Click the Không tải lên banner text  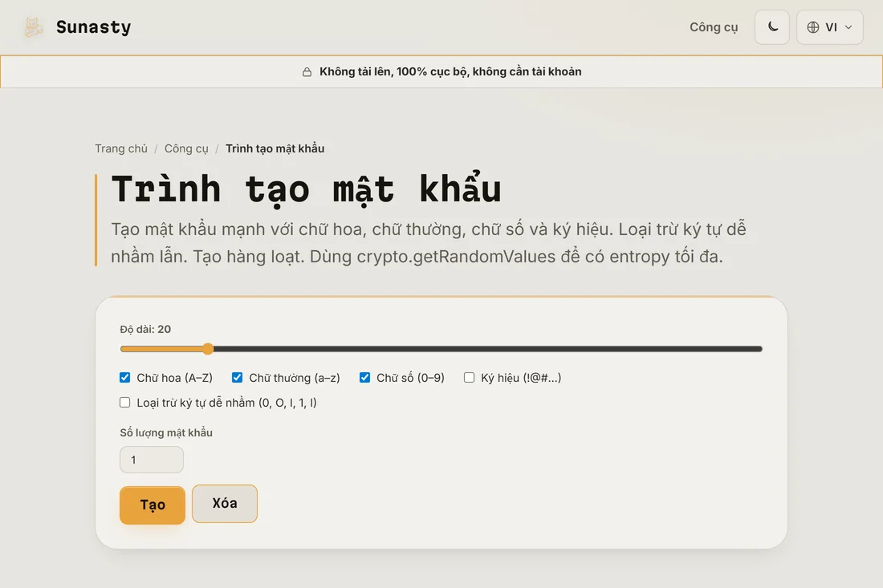pyautogui.click(x=450, y=71)
